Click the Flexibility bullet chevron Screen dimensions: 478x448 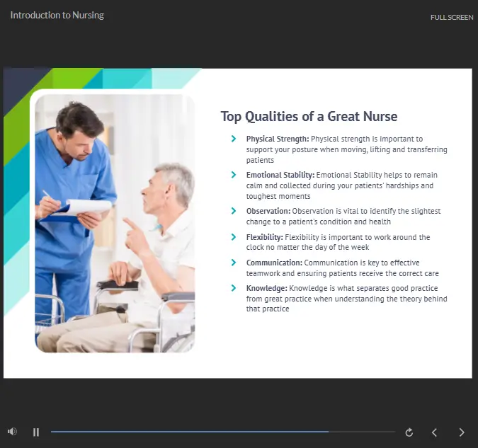234,237
